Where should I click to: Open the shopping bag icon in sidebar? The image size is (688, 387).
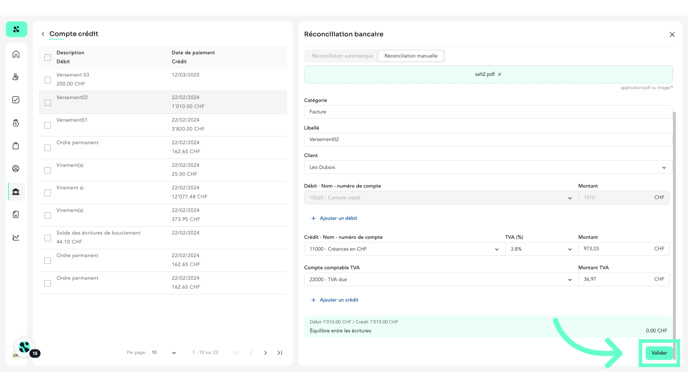click(x=16, y=146)
